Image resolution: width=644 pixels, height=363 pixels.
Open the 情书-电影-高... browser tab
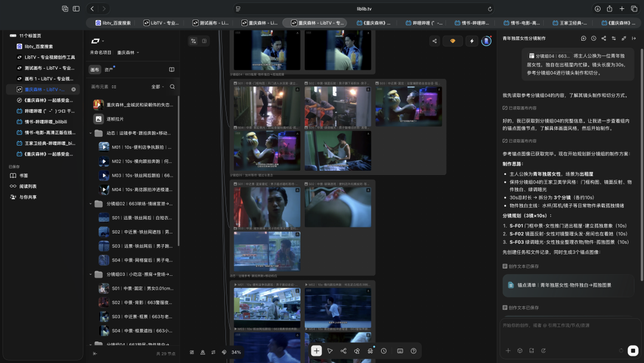click(x=522, y=23)
